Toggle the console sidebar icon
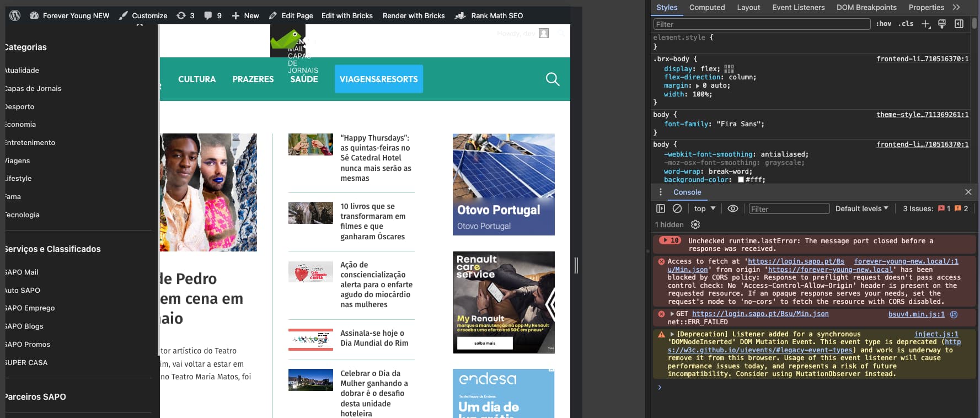The width and height of the screenshot is (980, 418). pos(661,208)
